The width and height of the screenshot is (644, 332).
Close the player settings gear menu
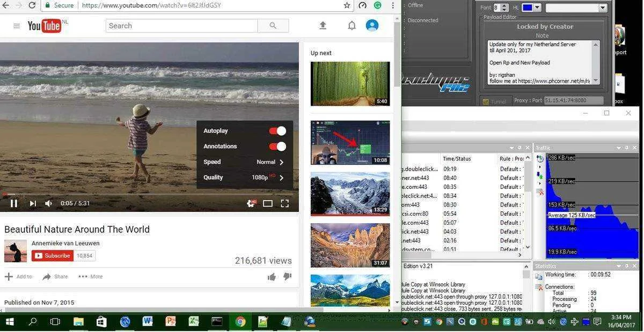pyautogui.click(x=251, y=203)
